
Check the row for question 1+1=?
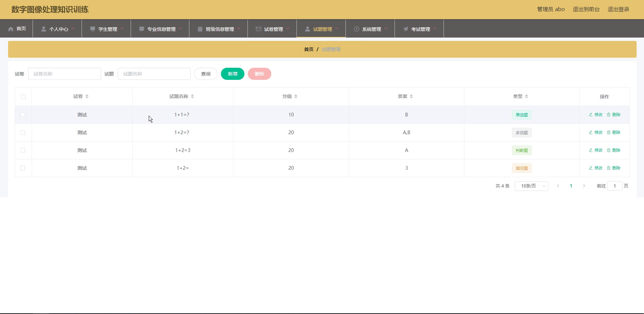click(x=23, y=115)
